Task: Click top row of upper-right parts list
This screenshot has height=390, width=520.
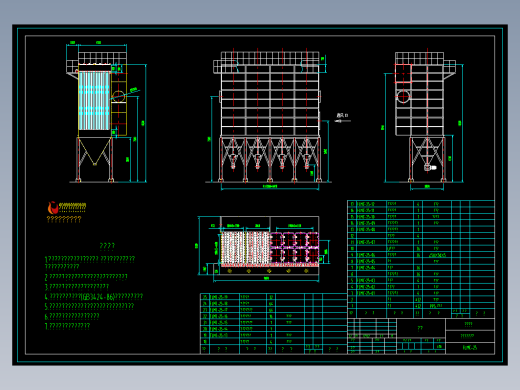Action: point(421,204)
